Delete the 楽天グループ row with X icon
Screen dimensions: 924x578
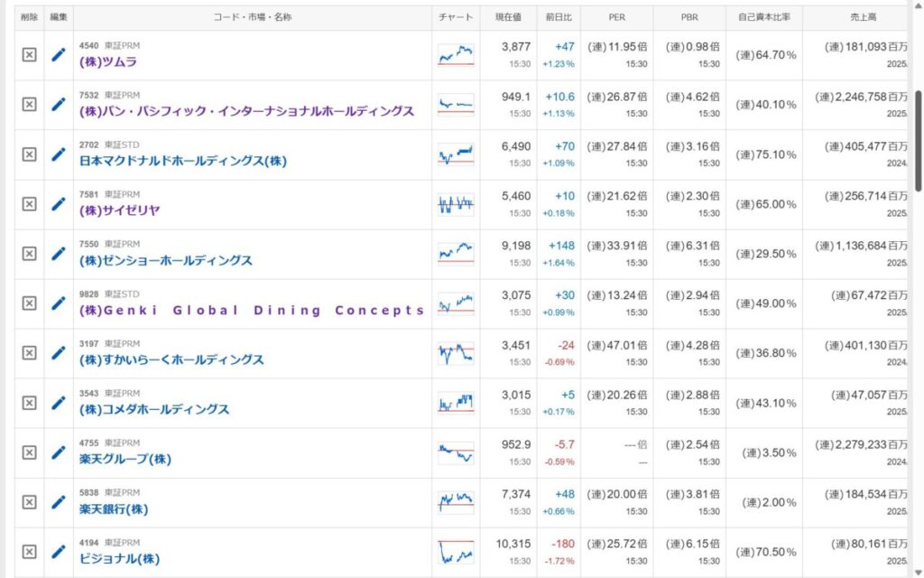pyautogui.click(x=29, y=452)
